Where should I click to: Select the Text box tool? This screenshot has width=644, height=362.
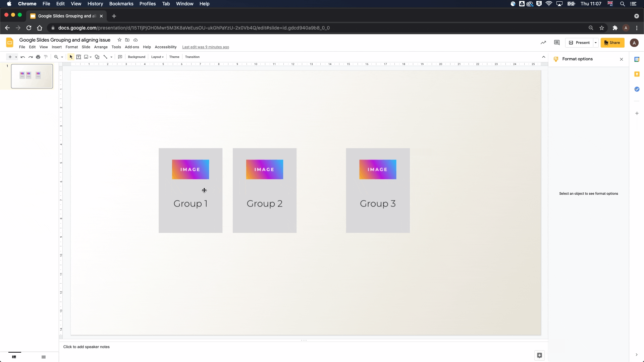pos(78,57)
